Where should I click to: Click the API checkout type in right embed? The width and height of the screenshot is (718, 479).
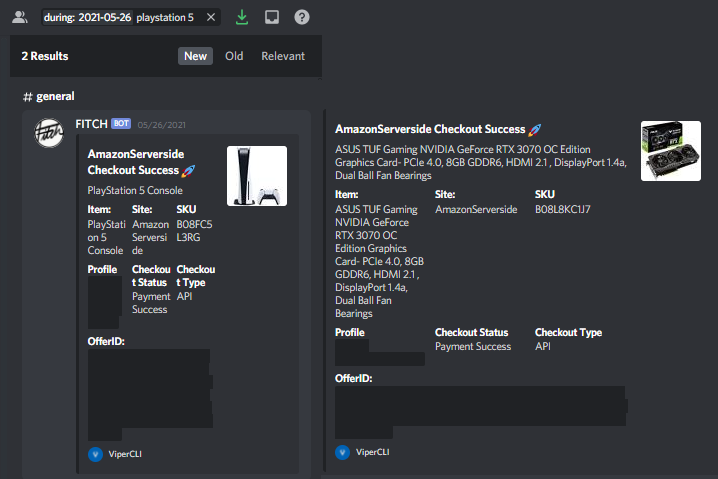[543, 347]
